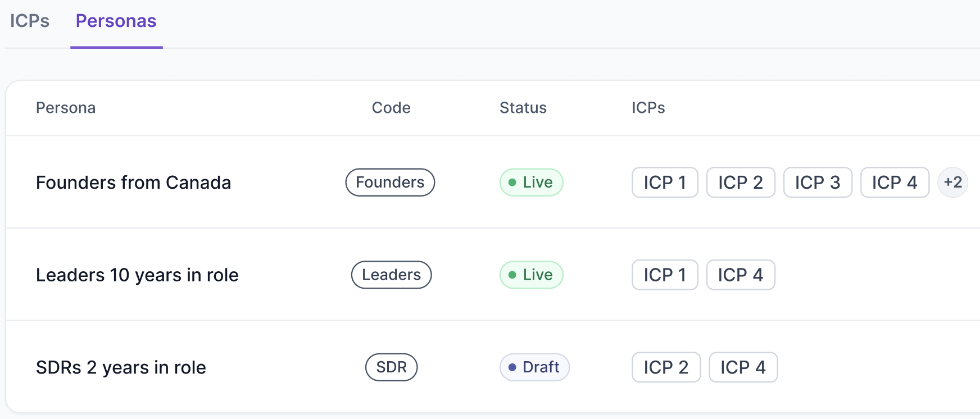Click ICP 2 tag in Founders row
The image size is (980, 419).
741,183
